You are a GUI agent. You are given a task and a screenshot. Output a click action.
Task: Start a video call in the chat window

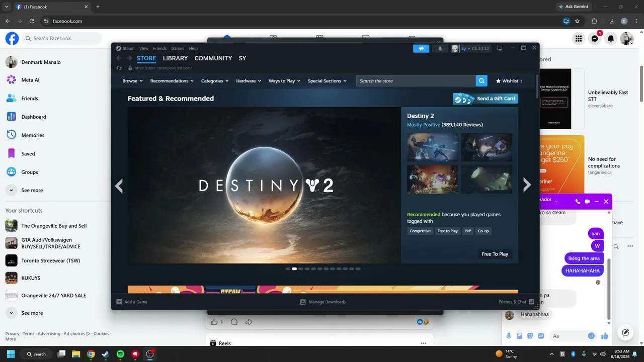[587, 202]
